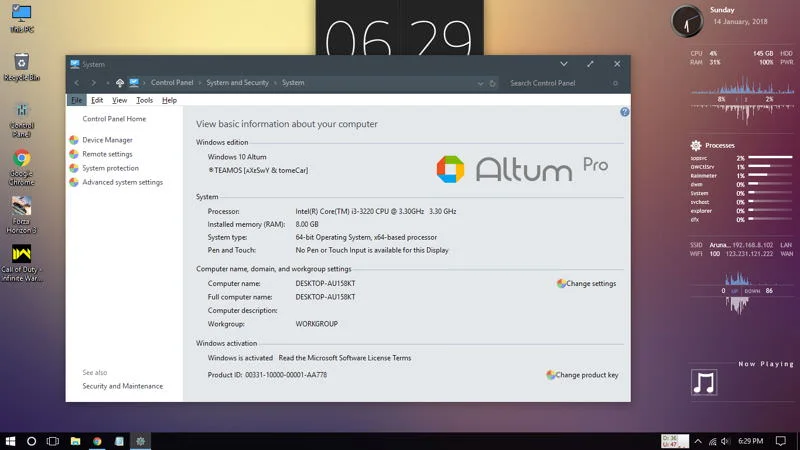Screen dimensions: 800x450
Task: Expand the address bar history dropdown
Action: [x=480, y=83]
